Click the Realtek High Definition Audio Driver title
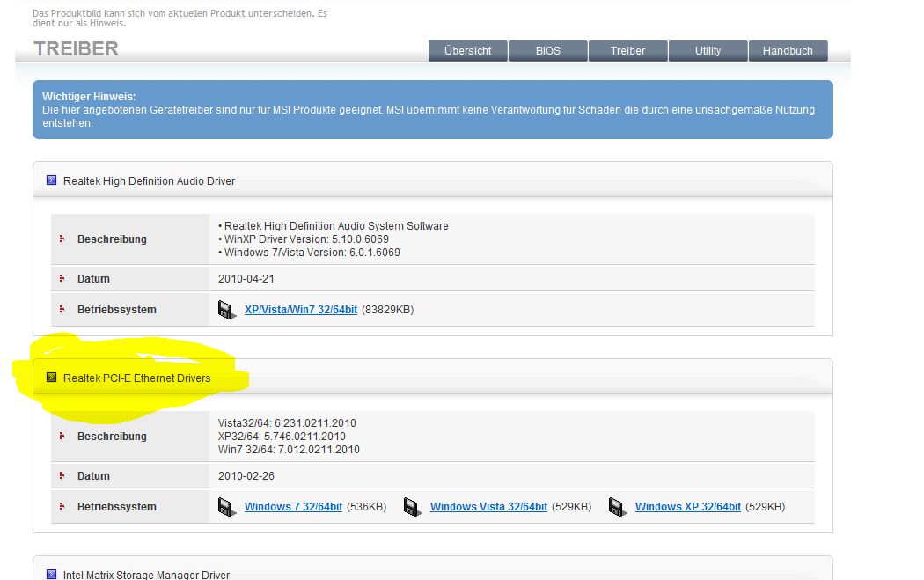The height and width of the screenshot is (580, 924). coord(149,181)
